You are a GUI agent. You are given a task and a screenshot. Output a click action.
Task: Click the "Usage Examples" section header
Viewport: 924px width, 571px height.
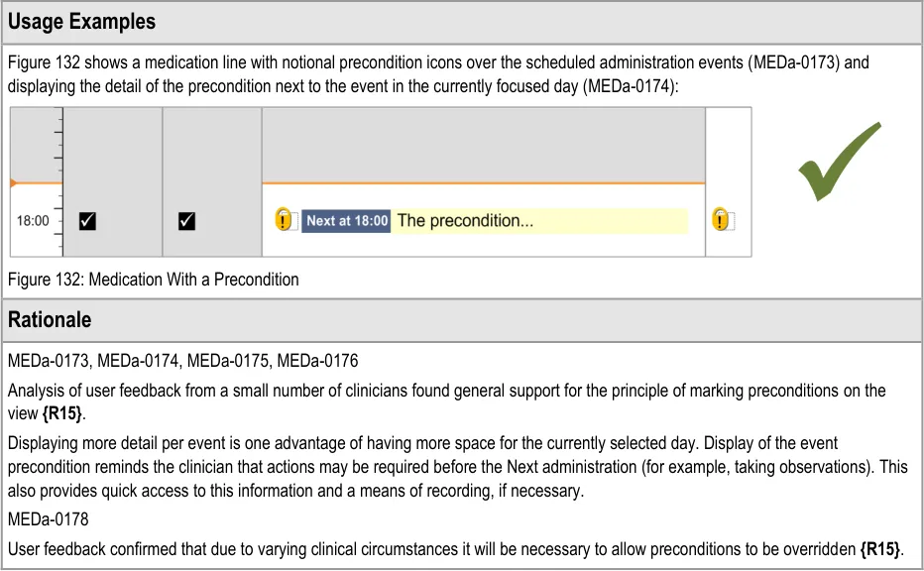coord(82,22)
